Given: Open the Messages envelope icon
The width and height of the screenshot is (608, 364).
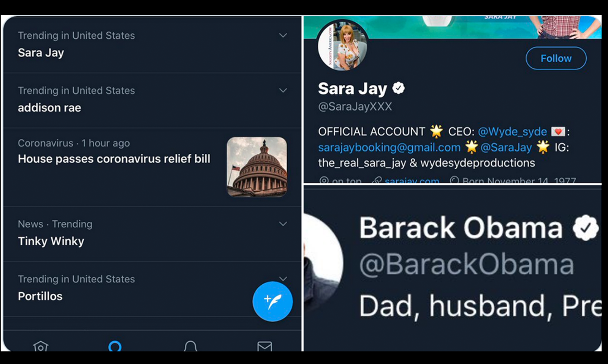Looking at the screenshot, I should tap(264, 346).
